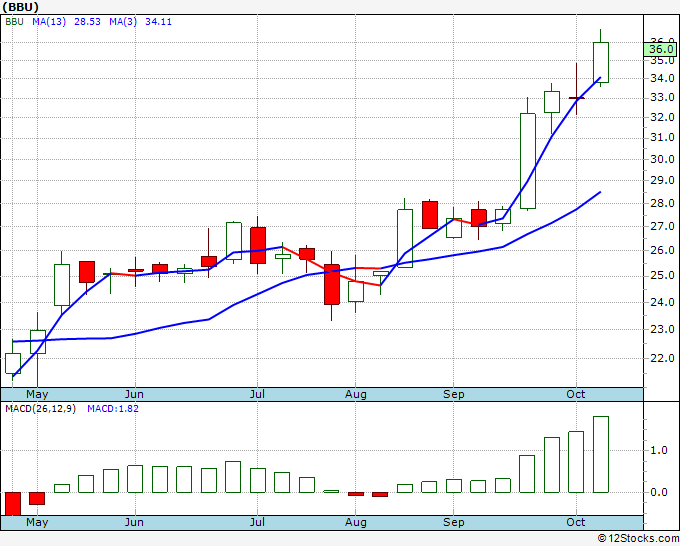Click the MACD:1.82 value label
The width and height of the screenshot is (680, 546).
click(113, 409)
